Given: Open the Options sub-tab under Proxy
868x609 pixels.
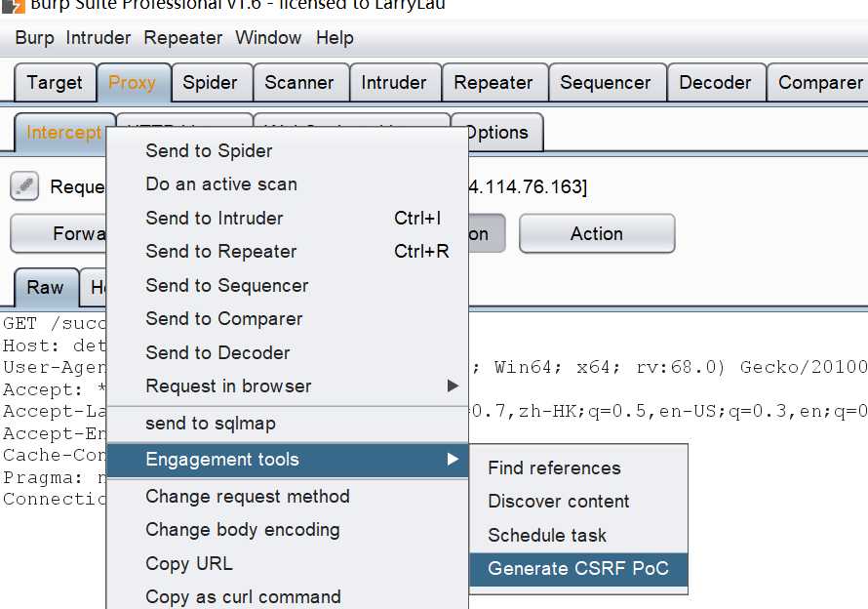Looking at the screenshot, I should pos(497,133).
